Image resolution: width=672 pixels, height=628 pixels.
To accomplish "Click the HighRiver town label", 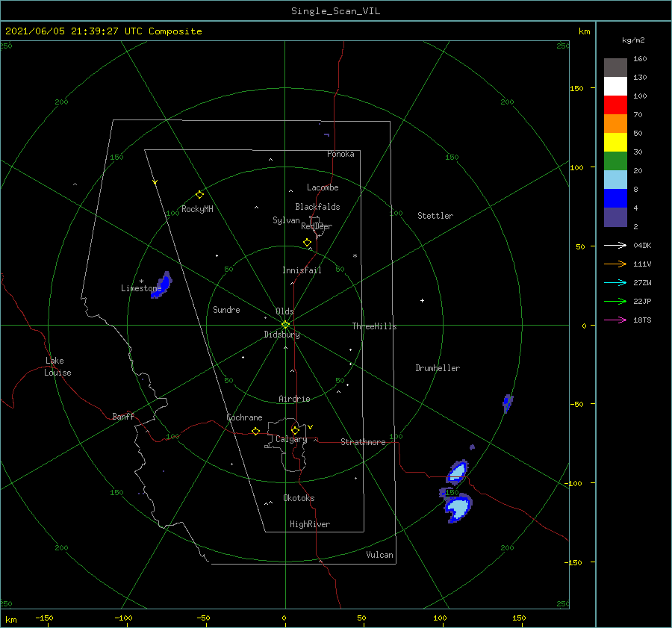I will [309, 524].
